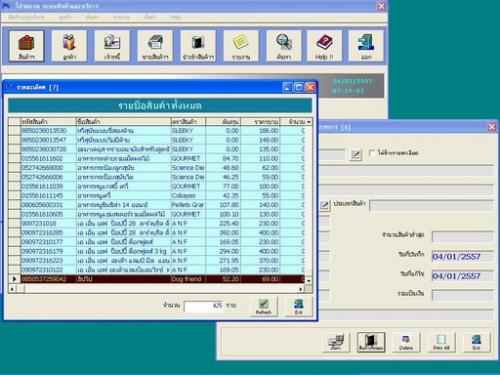Viewport: 500px width, 375px height.
Task: Click the table vertical scrollbar down arrow
Action: [x=309, y=281]
